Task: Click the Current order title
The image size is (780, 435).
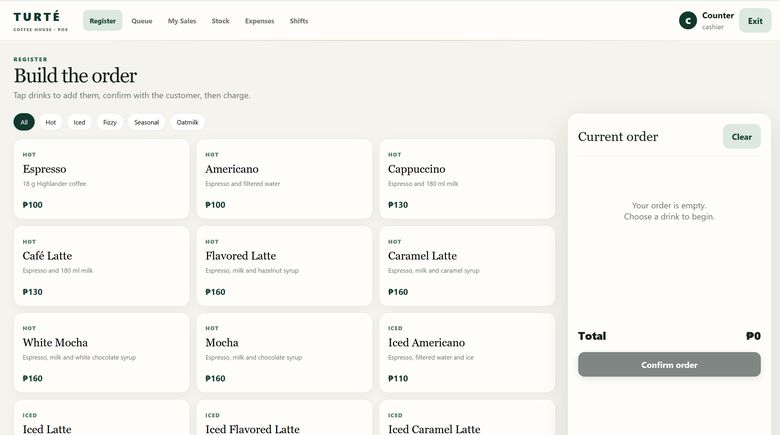Action: coord(618,136)
